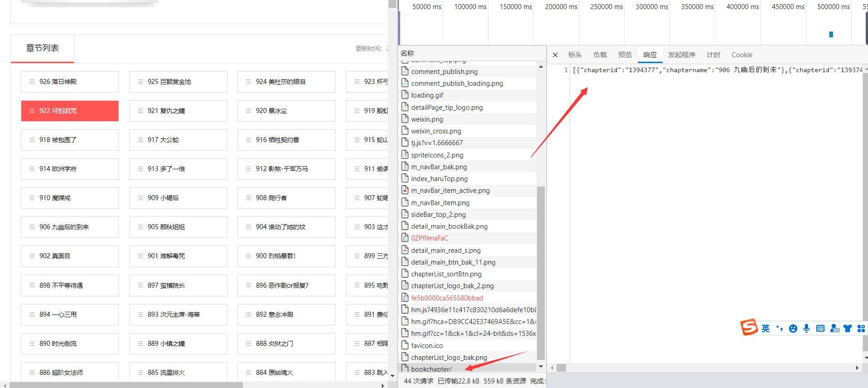Click file icon beside weixin.png

tap(405, 118)
